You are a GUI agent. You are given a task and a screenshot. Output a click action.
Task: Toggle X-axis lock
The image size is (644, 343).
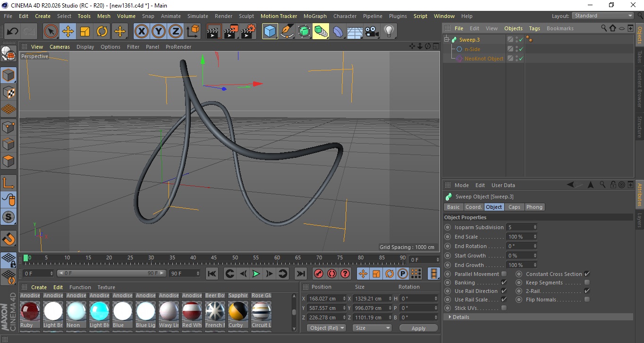141,32
